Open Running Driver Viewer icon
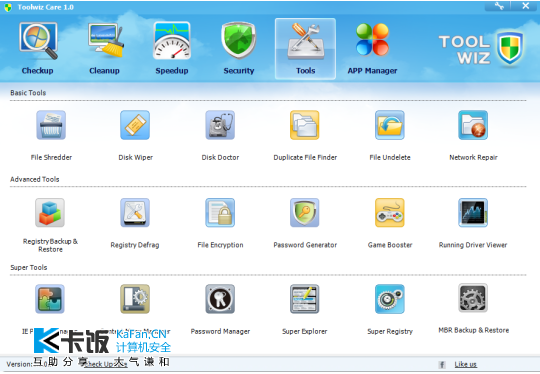Image resolution: width=540 pixels, height=374 pixels. pyautogui.click(x=473, y=212)
